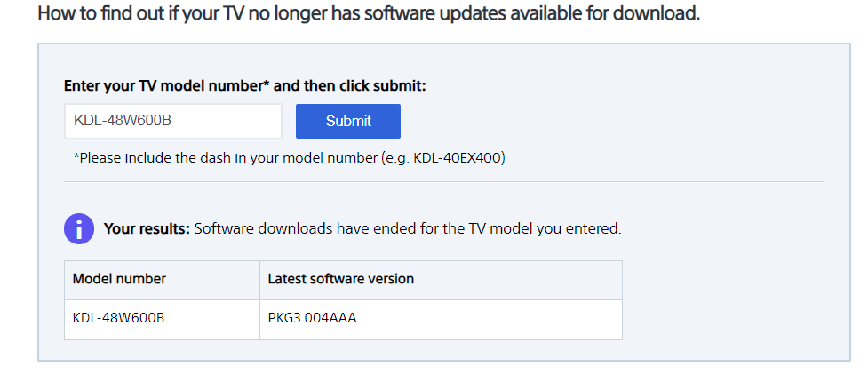Click the Submit button

348,122
